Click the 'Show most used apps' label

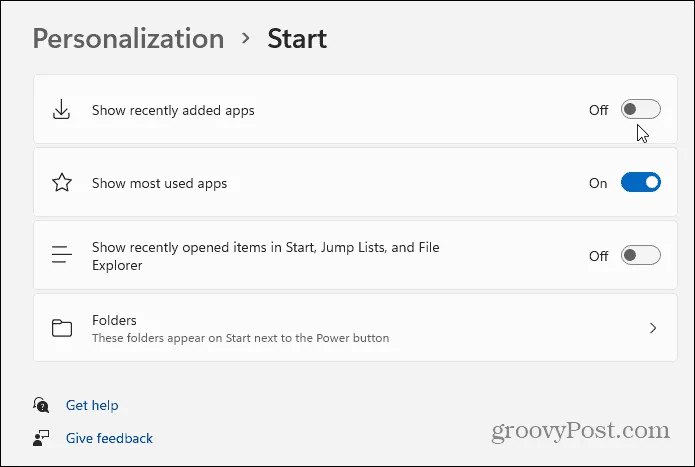click(x=159, y=183)
